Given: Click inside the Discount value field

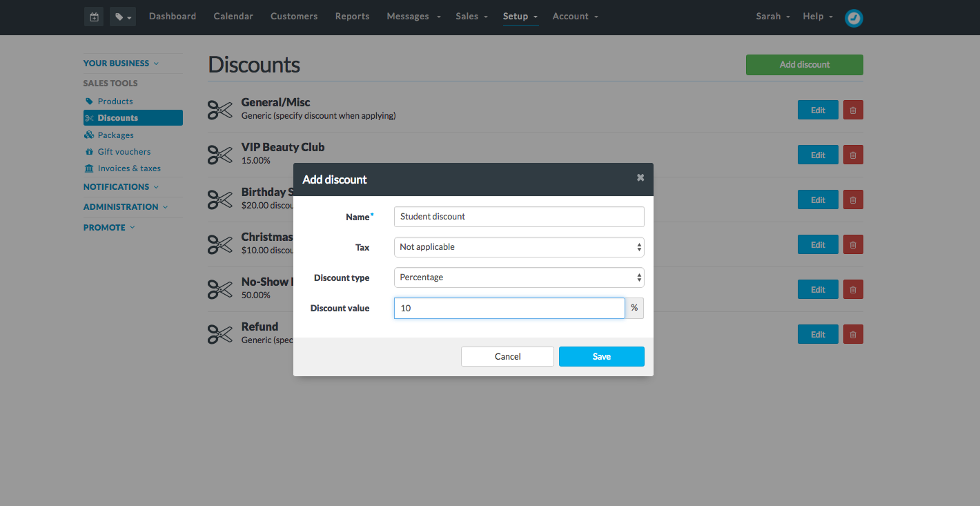Looking at the screenshot, I should (x=509, y=308).
